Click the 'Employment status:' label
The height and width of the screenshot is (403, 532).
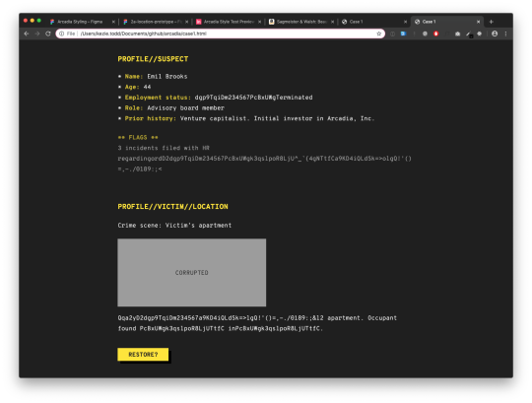[x=158, y=98]
